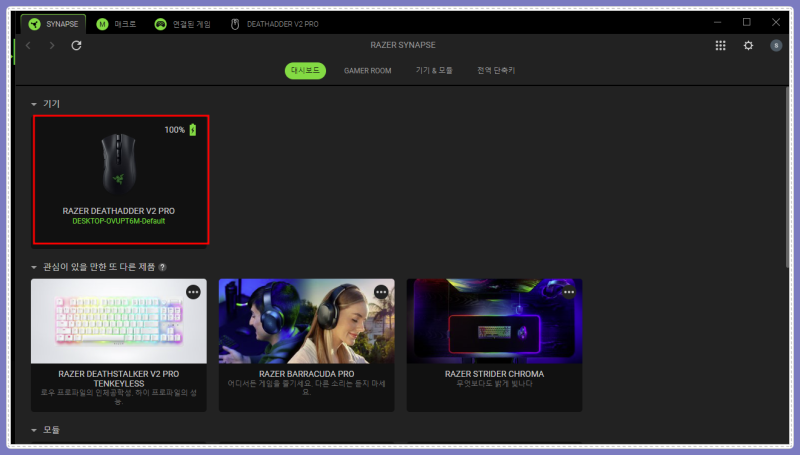Open the DEATHADDER V2 PRO tab
Viewport: 800px width, 455px height.
[274, 24]
